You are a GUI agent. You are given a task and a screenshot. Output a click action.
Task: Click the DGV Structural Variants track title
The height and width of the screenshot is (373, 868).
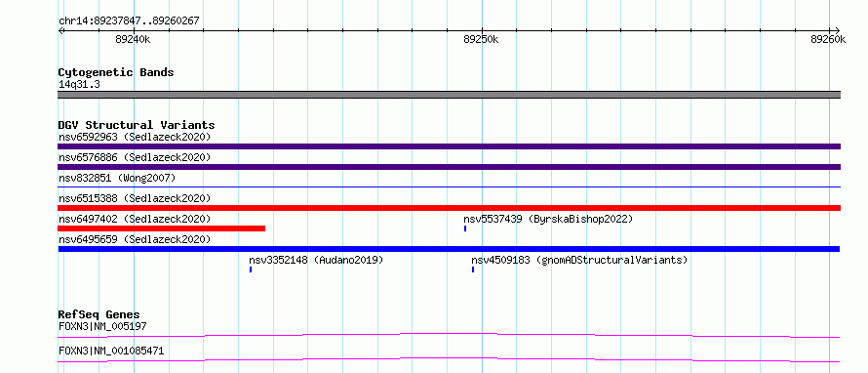[137, 125]
